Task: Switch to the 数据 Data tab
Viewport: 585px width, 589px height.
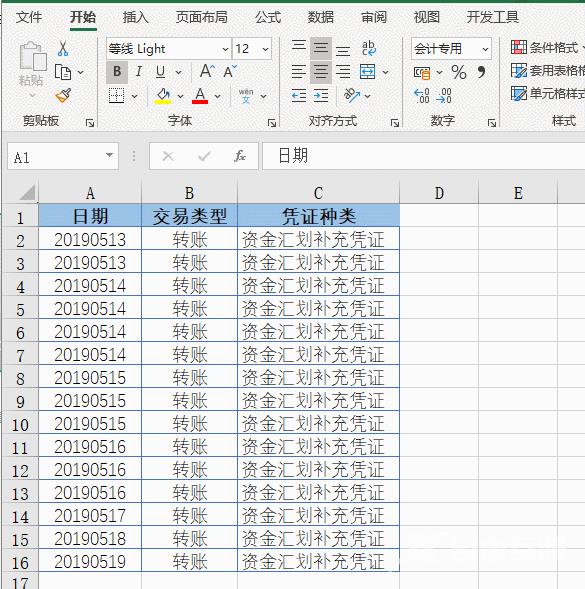Action: tap(320, 17)
